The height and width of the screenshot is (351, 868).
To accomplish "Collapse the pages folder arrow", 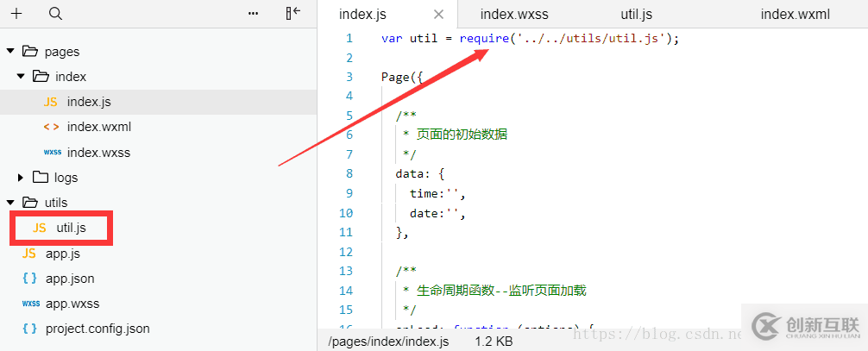I will (x=9, y=52).
